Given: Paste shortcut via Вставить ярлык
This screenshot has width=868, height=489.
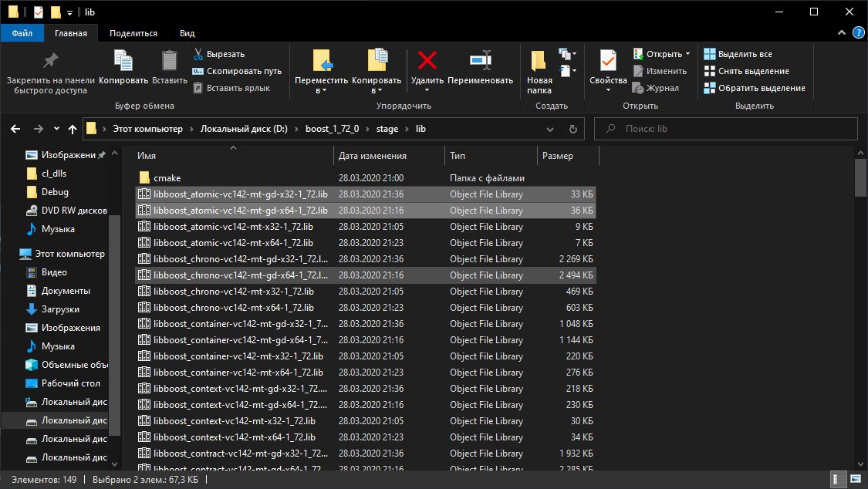Looking at the screenshot, I should (x=231, y=88).
